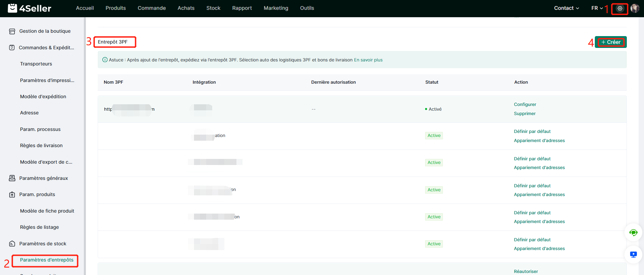The image size is (644, 275).
Task: Click Supprimer for the Activé warehouse
Action: [524, 114]
